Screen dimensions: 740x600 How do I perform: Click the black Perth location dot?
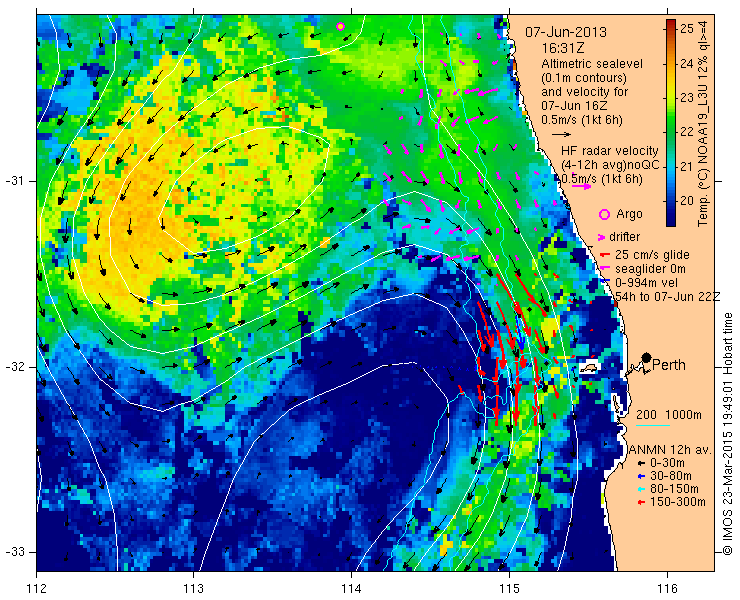(x=647, y=357)
